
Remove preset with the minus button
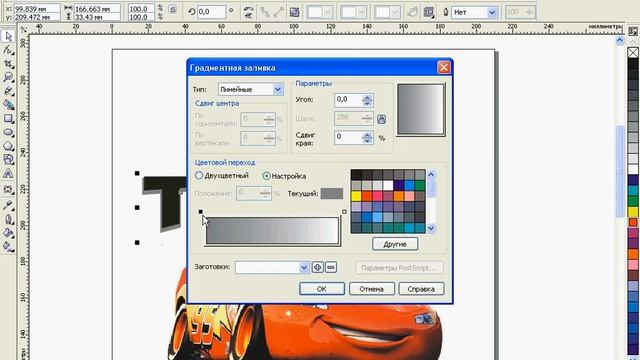point(331,267)
